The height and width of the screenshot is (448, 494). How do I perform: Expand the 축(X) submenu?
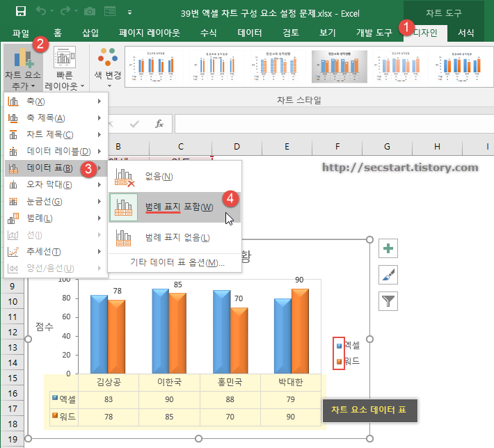point(56,102)
